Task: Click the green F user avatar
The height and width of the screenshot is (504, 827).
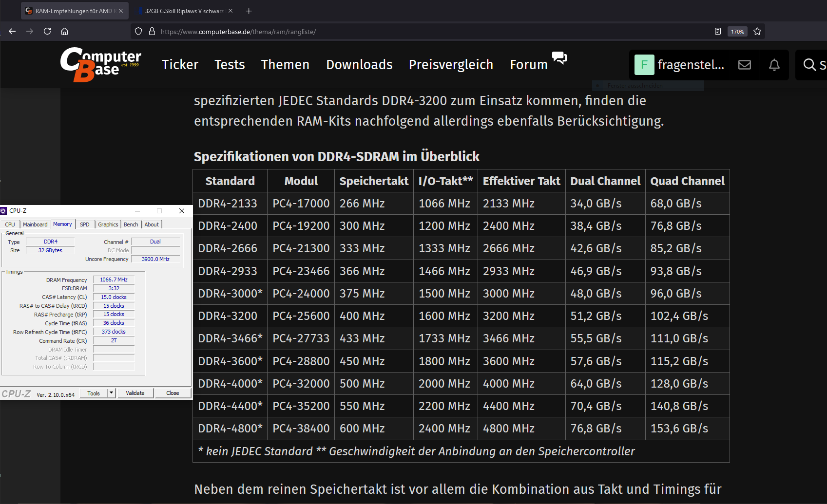Action: point(644,65)
